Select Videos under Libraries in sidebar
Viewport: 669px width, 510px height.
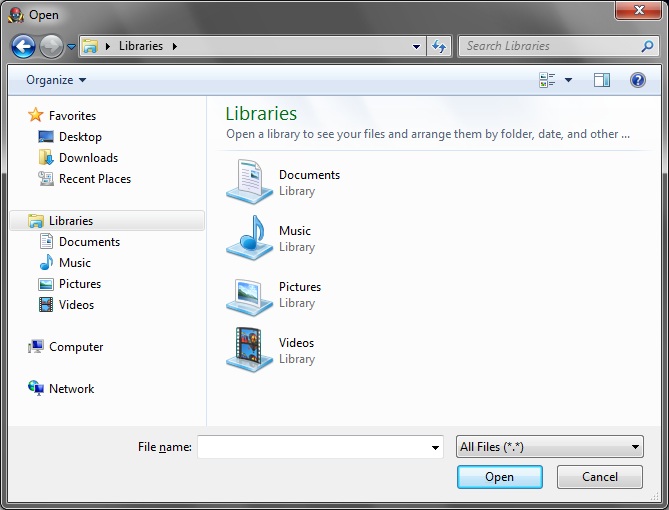click(x=76, y=305)
